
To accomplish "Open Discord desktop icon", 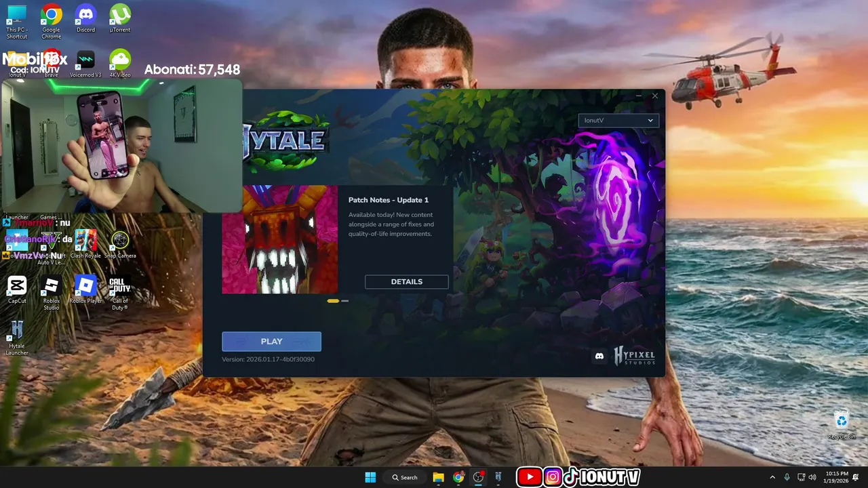I will point(85,19).
